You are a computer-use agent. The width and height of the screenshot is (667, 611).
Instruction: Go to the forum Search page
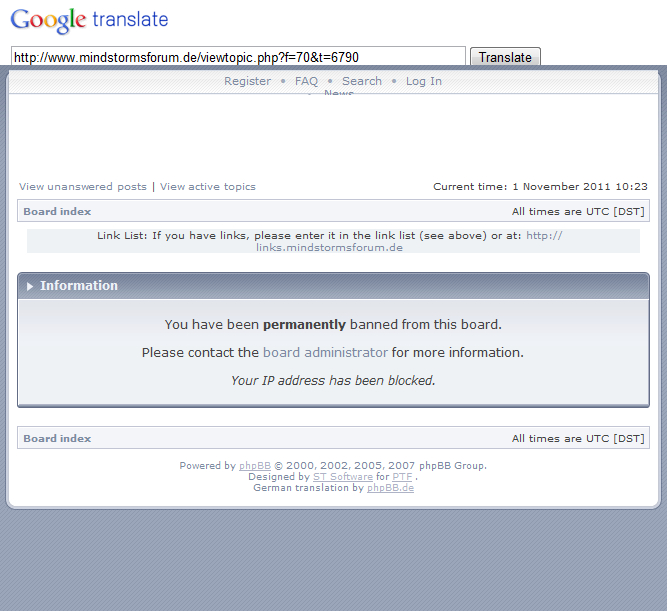pyautogui.click(x=361, y=81)
